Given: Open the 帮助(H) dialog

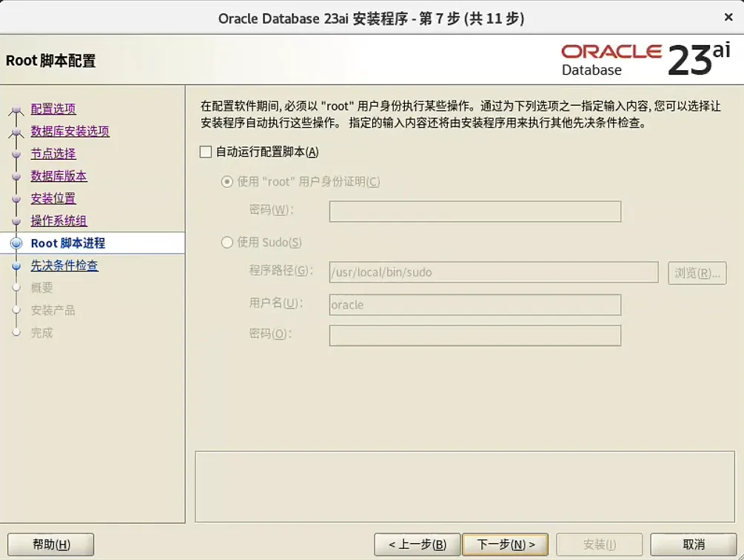Looking at the screenshot, I should pos(50,544).
